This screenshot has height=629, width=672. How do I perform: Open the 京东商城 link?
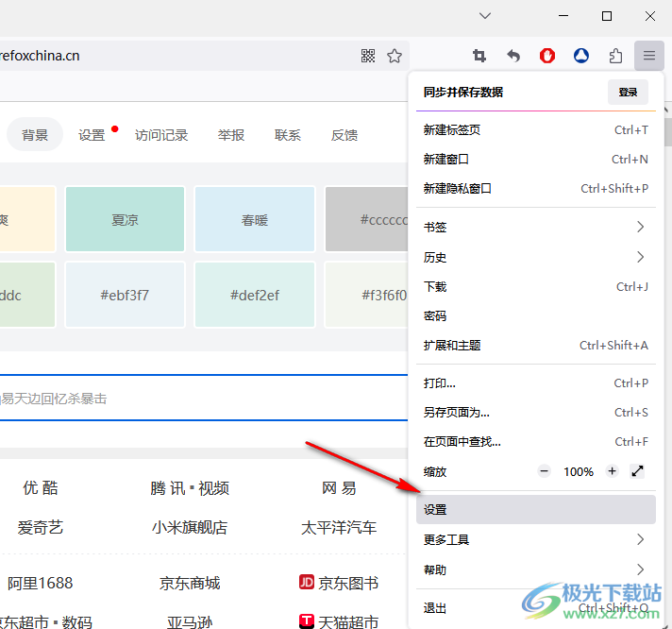[x=190, y=583]
